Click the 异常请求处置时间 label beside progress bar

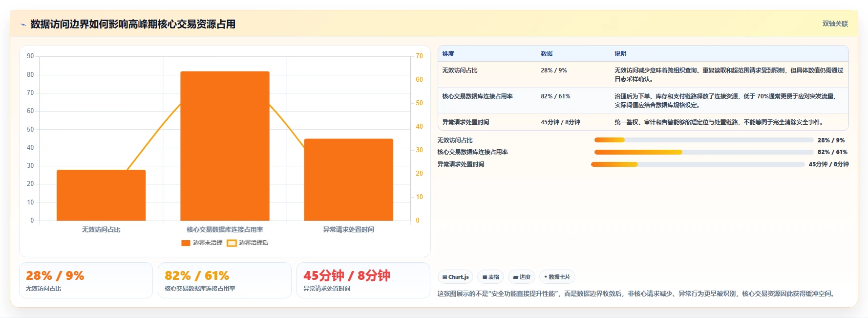[x=461, y=164]
